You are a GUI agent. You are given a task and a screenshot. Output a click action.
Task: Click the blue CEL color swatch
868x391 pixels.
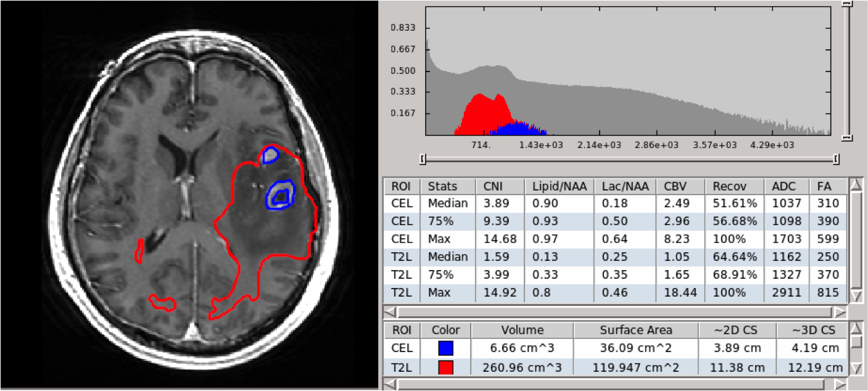[x=445, y=348]
